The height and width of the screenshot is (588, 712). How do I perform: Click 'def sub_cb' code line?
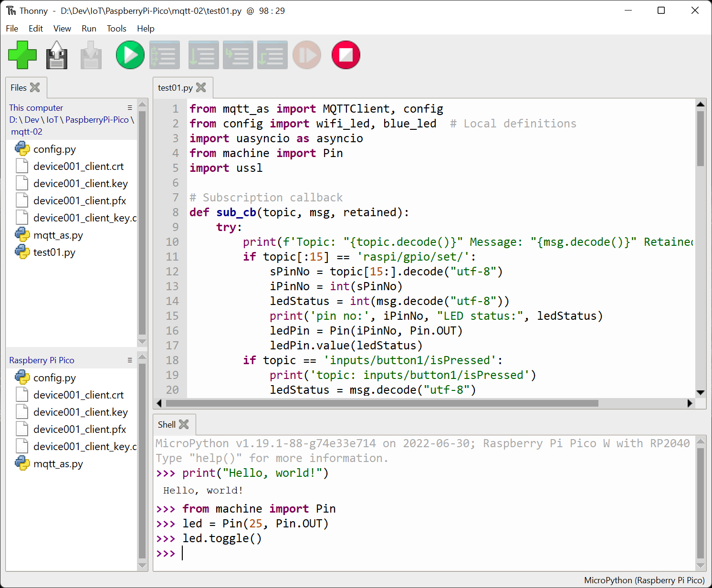299,212
